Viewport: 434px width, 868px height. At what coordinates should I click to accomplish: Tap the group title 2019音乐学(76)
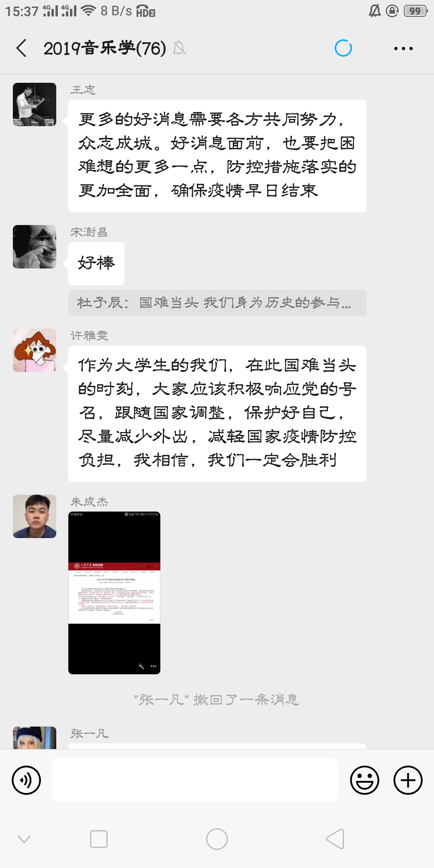[105, 48]
